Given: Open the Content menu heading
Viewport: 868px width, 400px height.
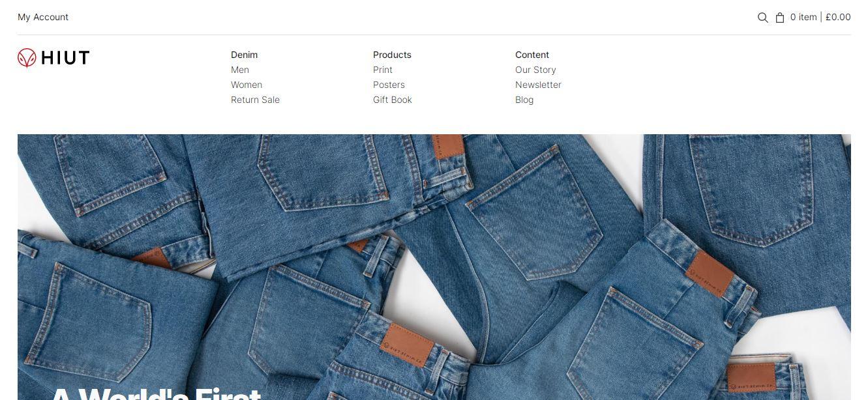Looking at the screenshot, I should click(x=532, y=55).
